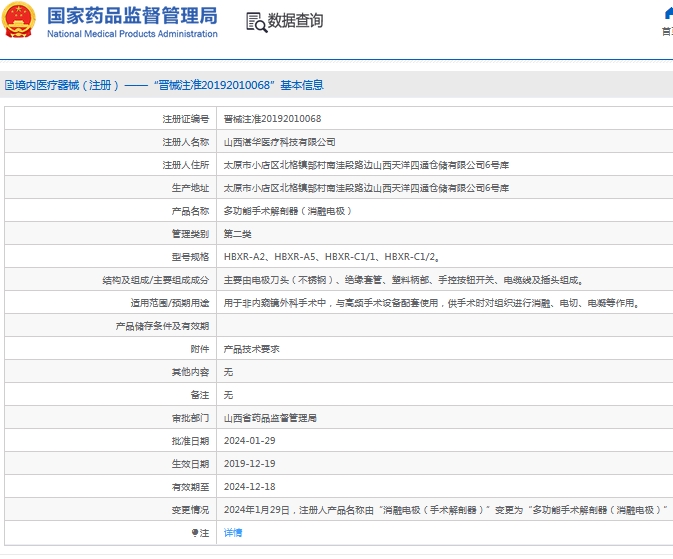This screenshot has height=559, width=673.
Task: Click the 有效期至 label cell
Action: (x=111, y=487)
